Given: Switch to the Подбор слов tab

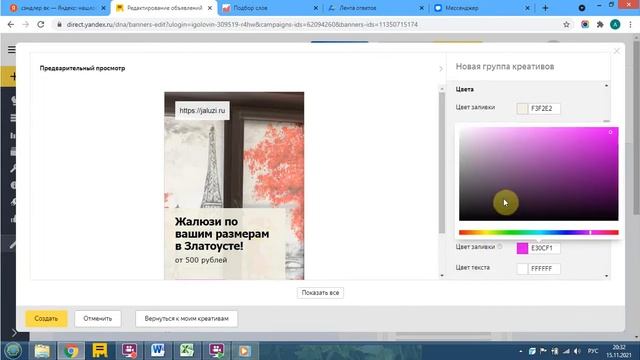Looking at the screenshot, I should pyautogui.click(x=270, y=8).
